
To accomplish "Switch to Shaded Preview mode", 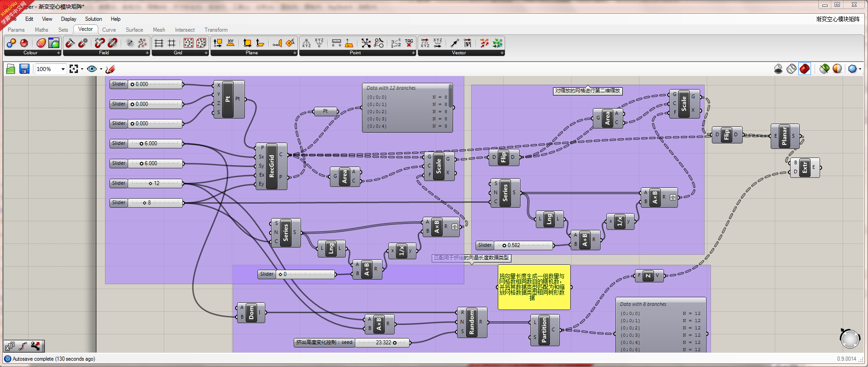I will (x=805, y=69).
